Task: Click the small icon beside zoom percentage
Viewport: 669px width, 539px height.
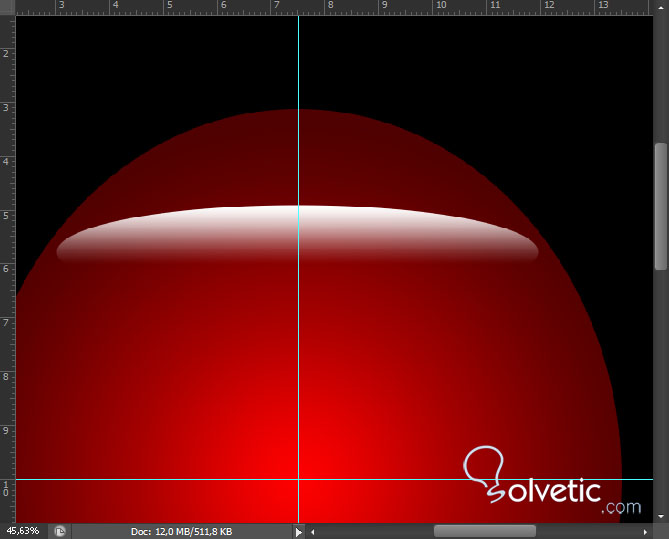Action: [60, 531]
